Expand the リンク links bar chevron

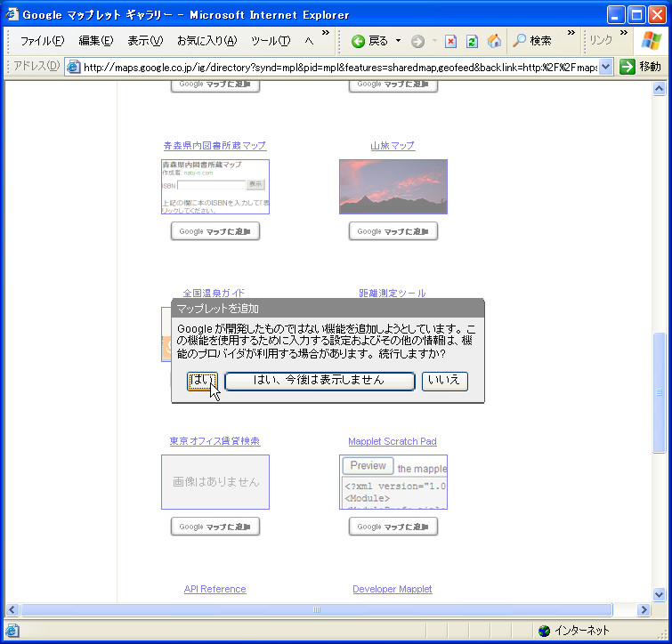(x=624, y=33)
